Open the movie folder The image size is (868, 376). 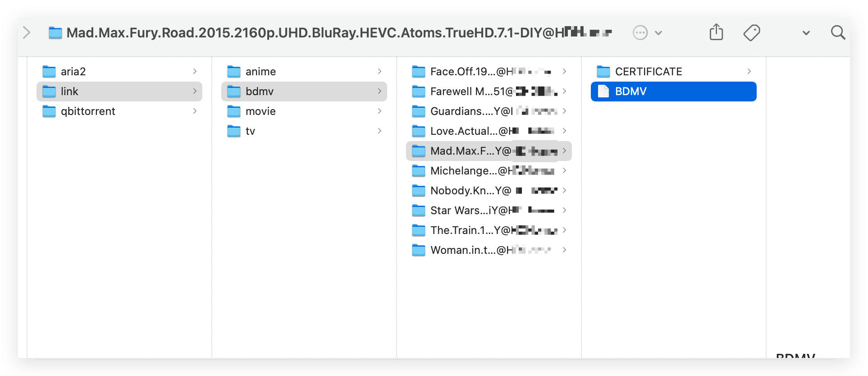tap(260, 111)
